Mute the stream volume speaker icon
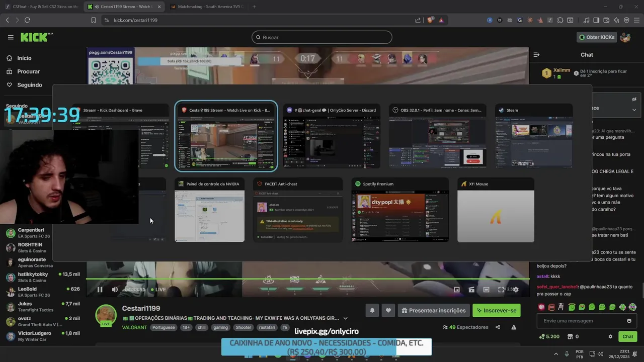This screenshot has height=362, width=644. click(115, 290)
